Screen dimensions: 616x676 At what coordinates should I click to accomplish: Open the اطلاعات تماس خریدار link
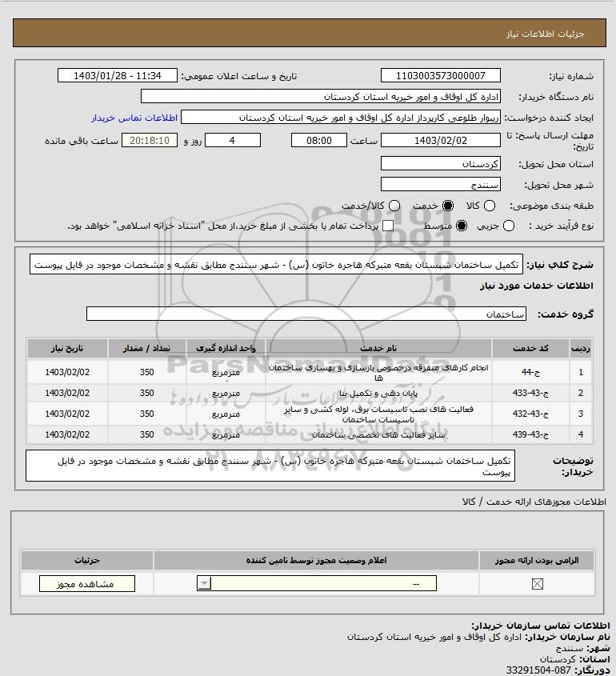134,118
